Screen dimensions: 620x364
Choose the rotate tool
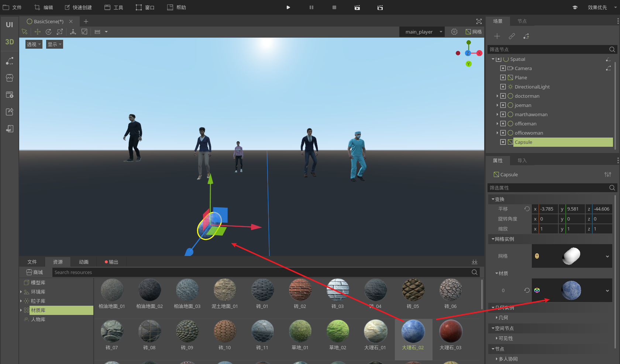coord(48,32)
